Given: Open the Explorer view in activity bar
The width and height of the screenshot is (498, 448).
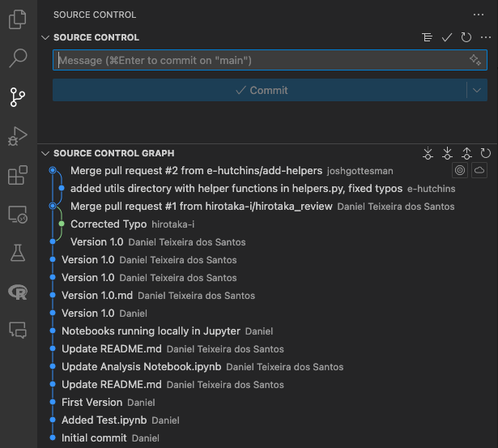Looking at the screenshot, I should click(18, 19).
